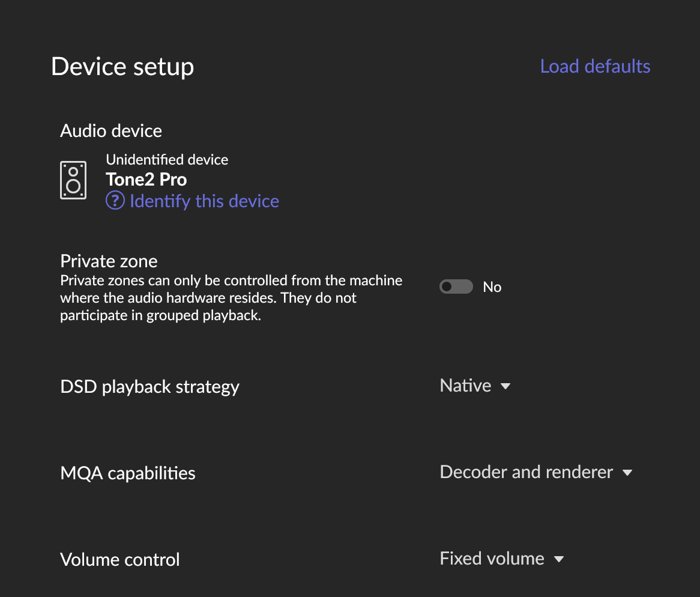This screenshot has height=597, width=700.
Task: Open the "Fixed volume" volume control dropdown
Action: (x=492, y=559)
